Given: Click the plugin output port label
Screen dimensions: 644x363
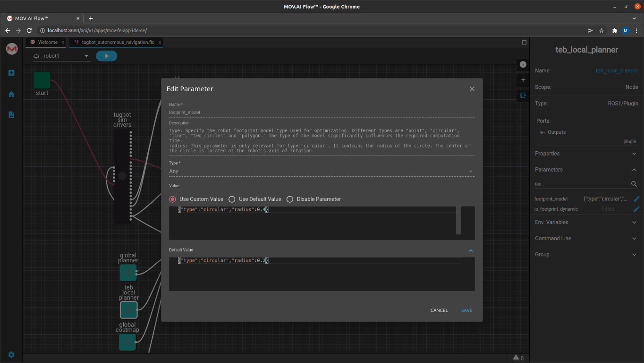Looking at the screenshot, I should click(x=629, y=141).
